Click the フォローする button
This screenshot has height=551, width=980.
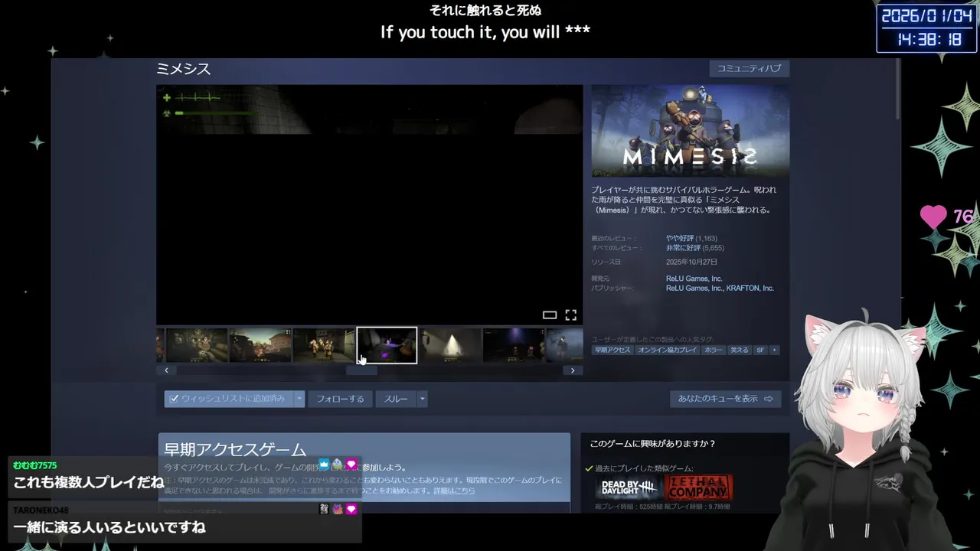341,399
